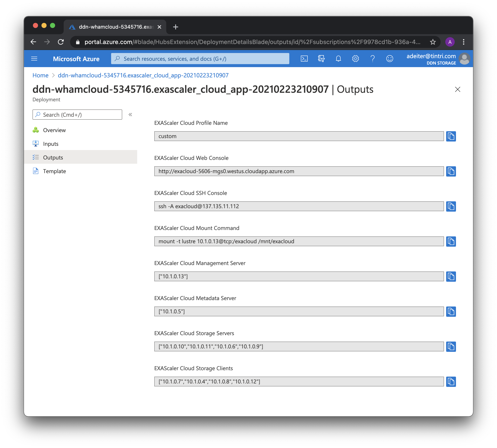Open Directory and subscription filter icon
This screenshot has height=448, width=497.
[x=321, y=59]
